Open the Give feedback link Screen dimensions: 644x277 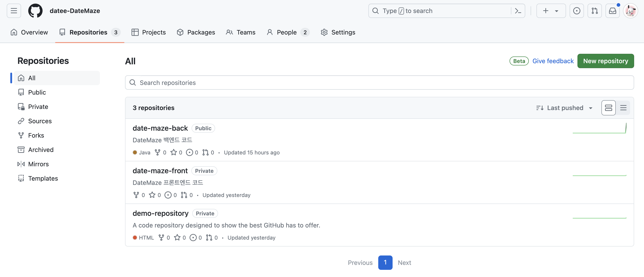pyautogui.click(x=553, y=61)
